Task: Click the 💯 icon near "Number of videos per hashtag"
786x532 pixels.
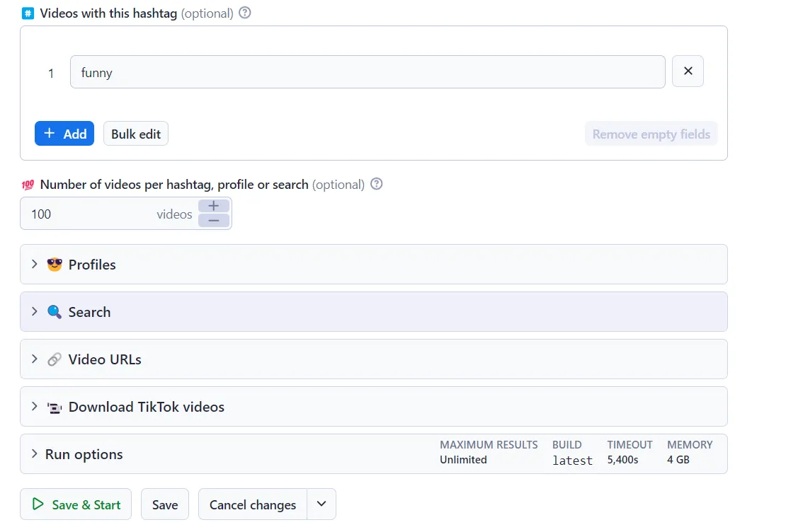Action: [27, 184]
